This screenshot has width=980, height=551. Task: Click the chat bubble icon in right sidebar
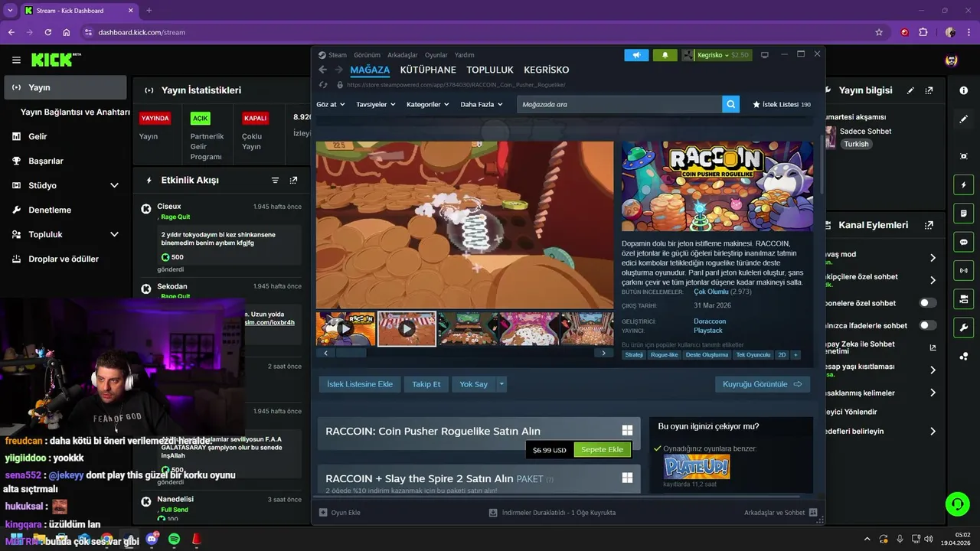(x=963, y=242)
